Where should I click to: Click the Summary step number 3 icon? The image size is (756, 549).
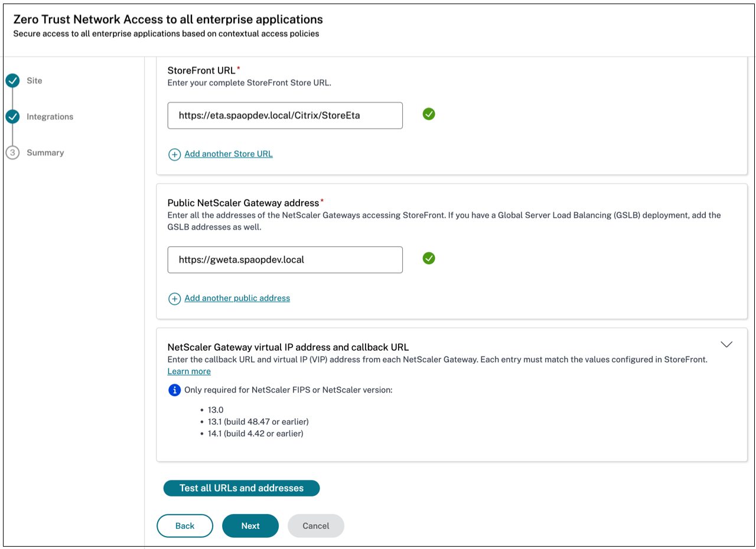click(x=12, y=153)
